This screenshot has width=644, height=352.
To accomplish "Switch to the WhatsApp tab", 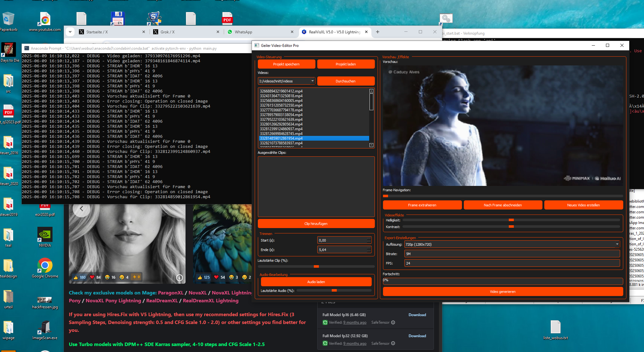I will [x=243, y=32].
